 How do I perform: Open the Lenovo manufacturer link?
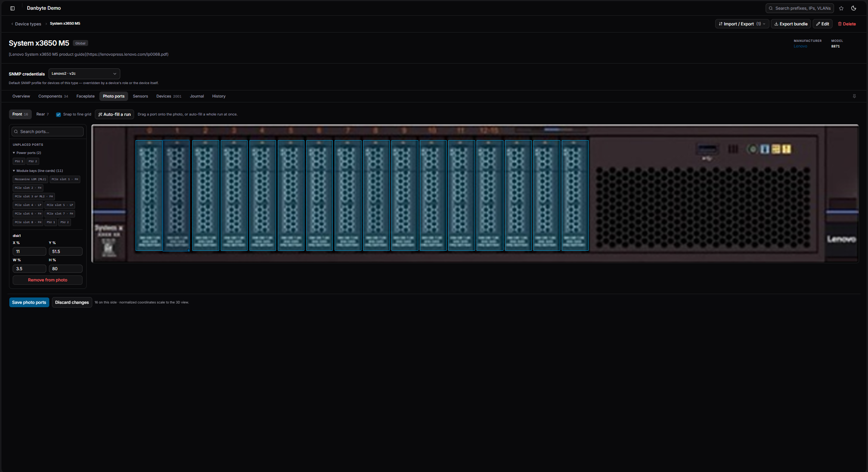pyautogui.click(x=800, y=46)
